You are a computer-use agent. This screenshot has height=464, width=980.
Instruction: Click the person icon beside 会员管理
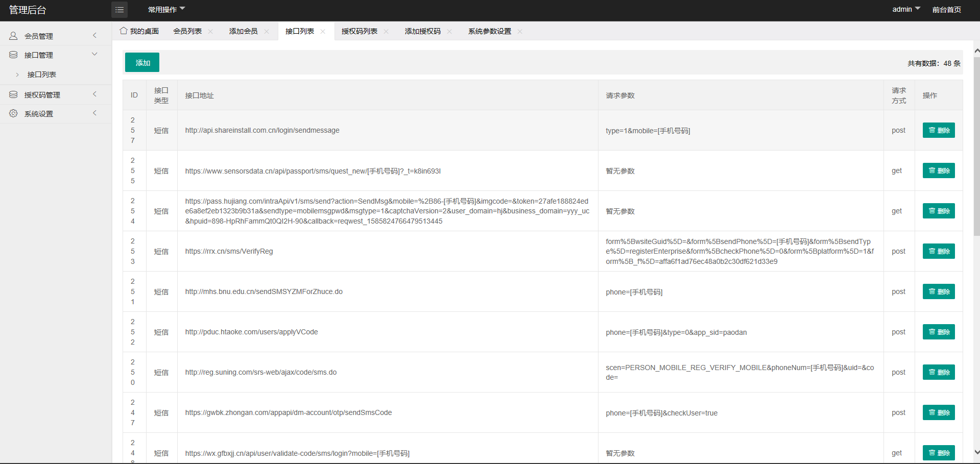click(13, 35)
